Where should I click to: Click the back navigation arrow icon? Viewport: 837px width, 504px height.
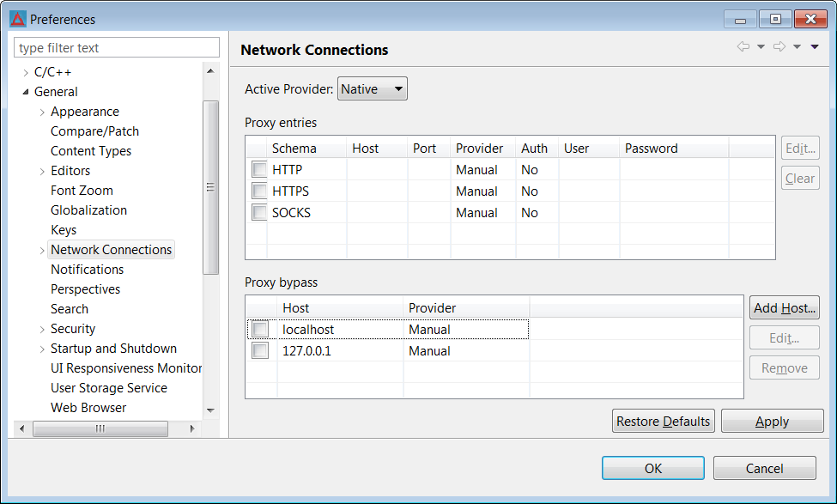click(743, 46)
